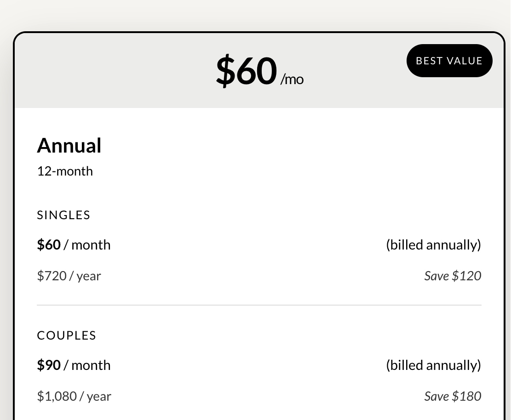Click "(billed annually)" note in Couples section
Image resolution: width=511 pixels, height=420 pixels.
click(433, 365)
